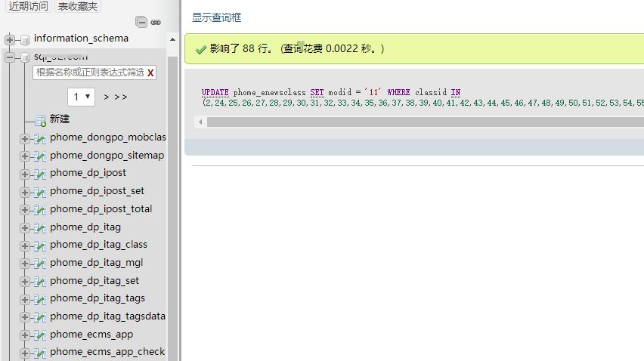Click the 新建 new table icon

click(x=40, y=120)
